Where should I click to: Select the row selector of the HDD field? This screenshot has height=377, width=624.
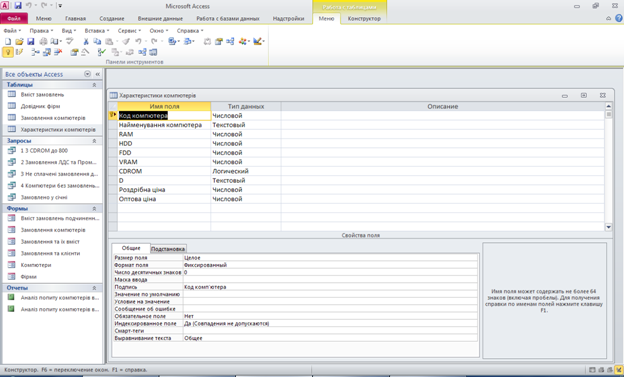(113, 143)
